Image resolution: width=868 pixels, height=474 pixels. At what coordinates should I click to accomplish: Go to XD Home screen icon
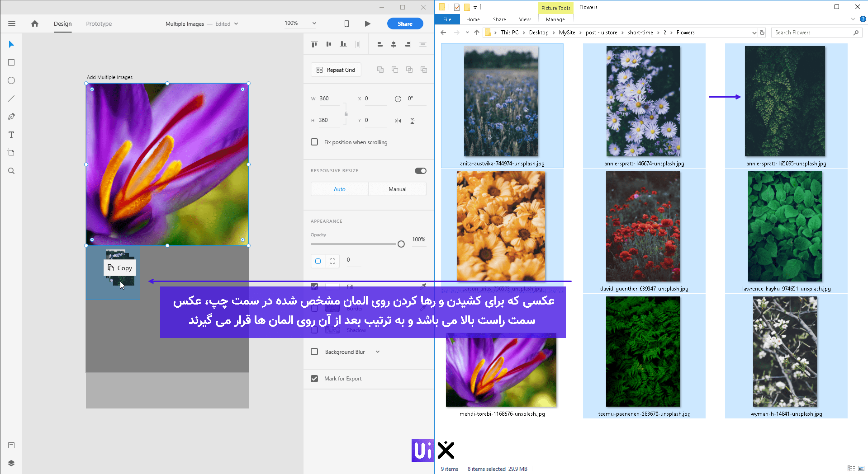(x=35, y=23)
